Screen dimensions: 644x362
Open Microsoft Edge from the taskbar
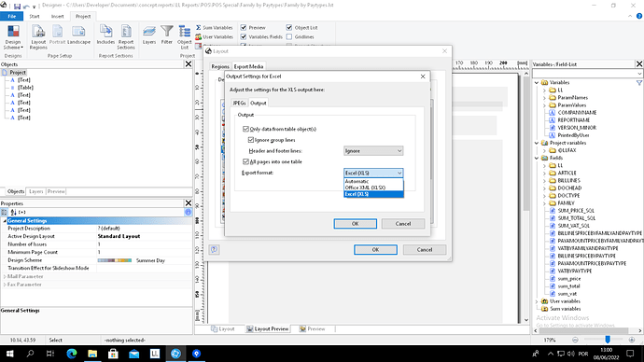click(72, 354)
